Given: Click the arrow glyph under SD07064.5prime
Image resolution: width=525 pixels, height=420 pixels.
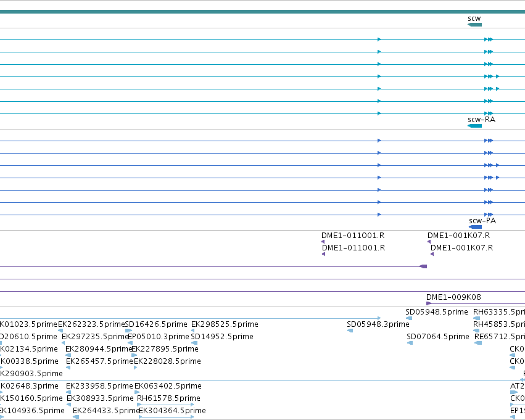Looking at the screenshot, I should tap(410, 343).
